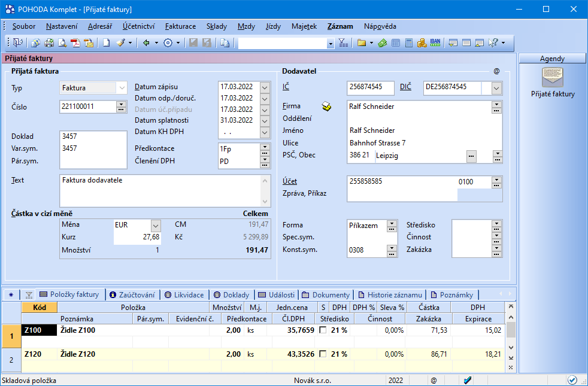
Task: Open the toolbar search combo box dropdown
Action: coord(331,44)
